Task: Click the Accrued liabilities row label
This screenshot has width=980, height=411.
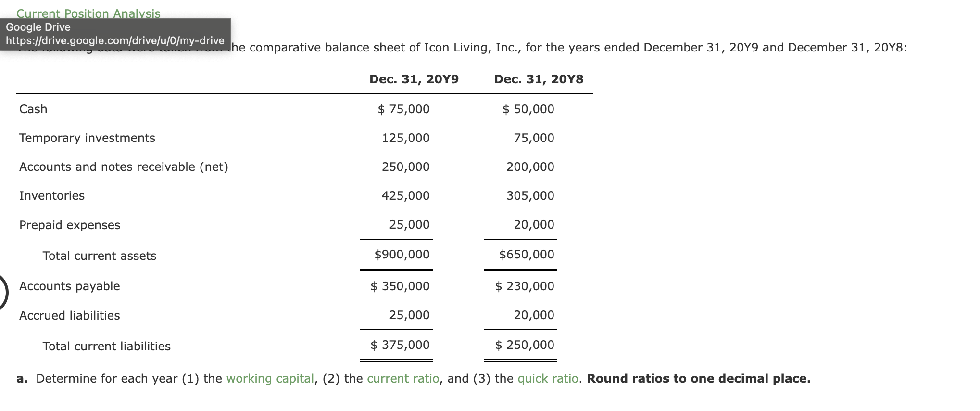Action: coord(70,316)
